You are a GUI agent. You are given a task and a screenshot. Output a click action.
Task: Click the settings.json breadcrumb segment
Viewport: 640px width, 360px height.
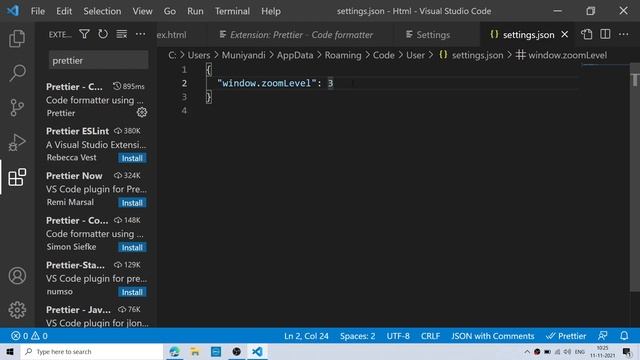(471, 55)
